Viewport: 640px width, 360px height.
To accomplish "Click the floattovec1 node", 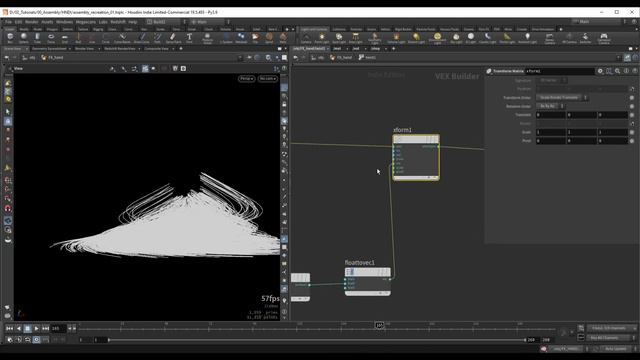I will [367, 282].
